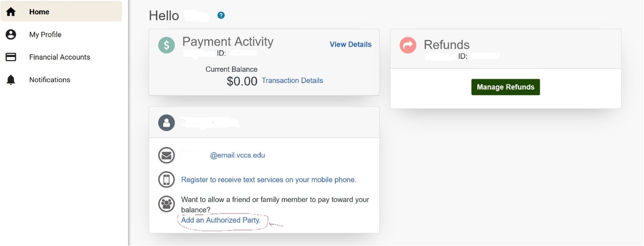
Task: Open My Profile person icon
Action: 11,35
